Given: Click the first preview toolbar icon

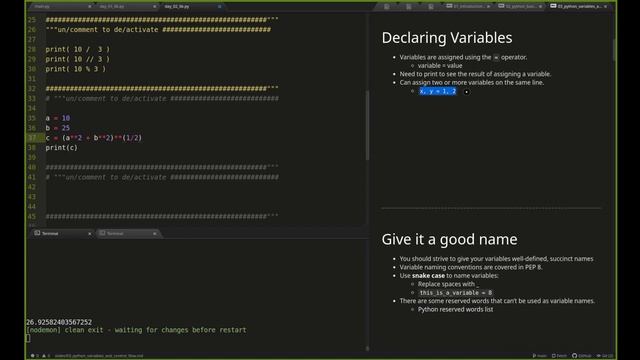Looking at the screenshot, I should pos(387,7).
